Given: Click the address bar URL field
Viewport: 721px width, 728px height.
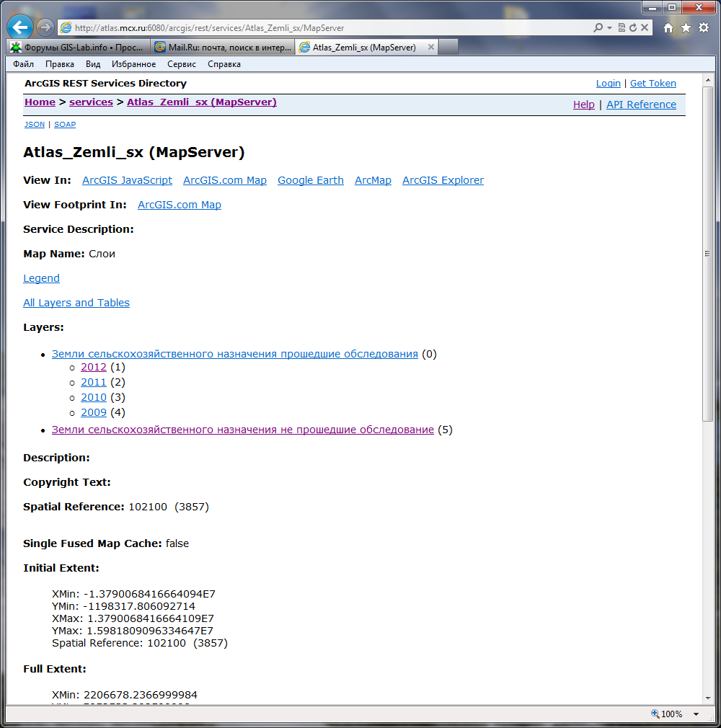Looking at the screenshot, I should (x=325, y=28).
